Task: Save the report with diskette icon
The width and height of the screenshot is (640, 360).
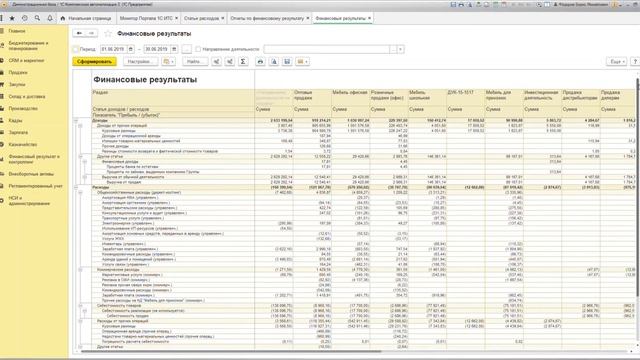Action: 287,62
